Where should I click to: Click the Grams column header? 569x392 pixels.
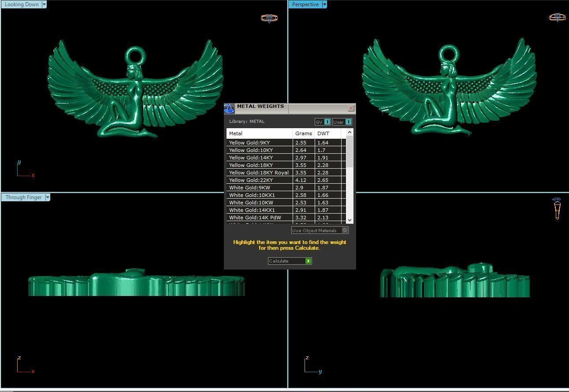click(x=304, y=133)
